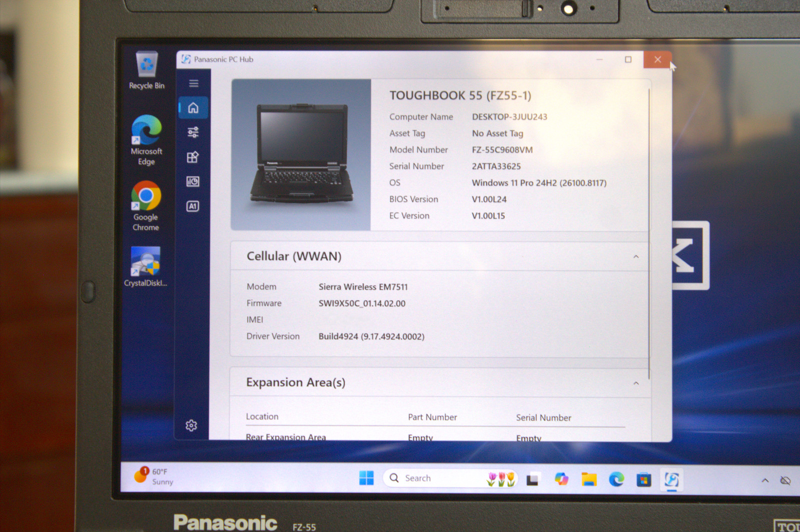800x532 pixels.
Task: Click the No Asset Tag value
Action: [x=497, y=133]
